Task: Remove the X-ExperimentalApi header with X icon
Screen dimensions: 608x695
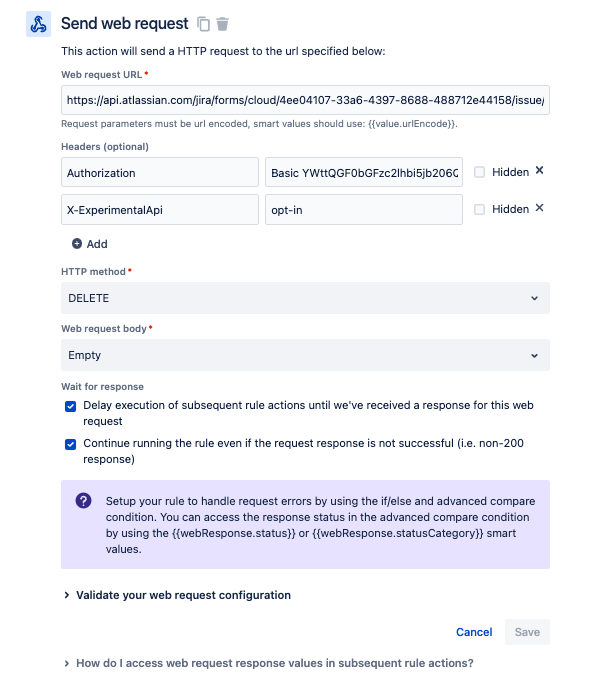Action: tap(540, 208)
